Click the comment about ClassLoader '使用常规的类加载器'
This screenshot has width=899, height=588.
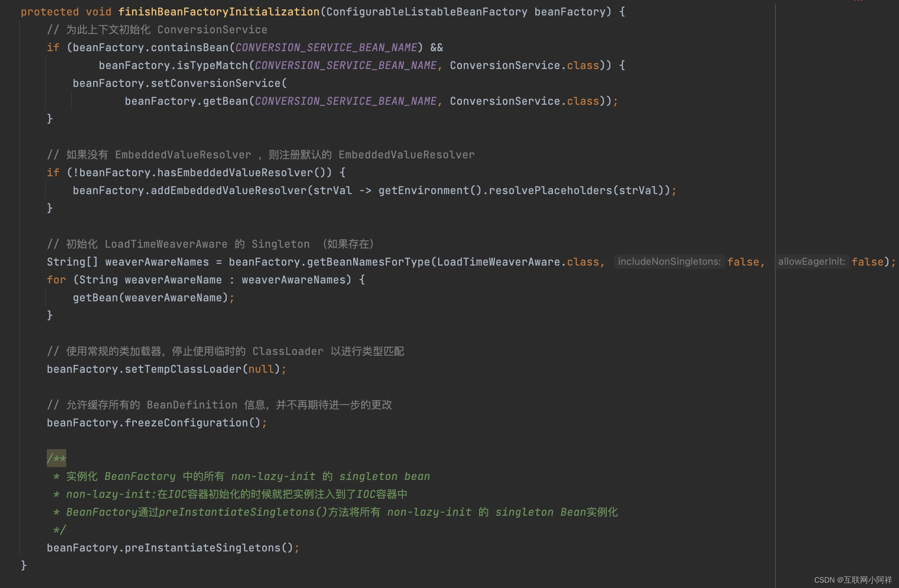tap(225, 351)
